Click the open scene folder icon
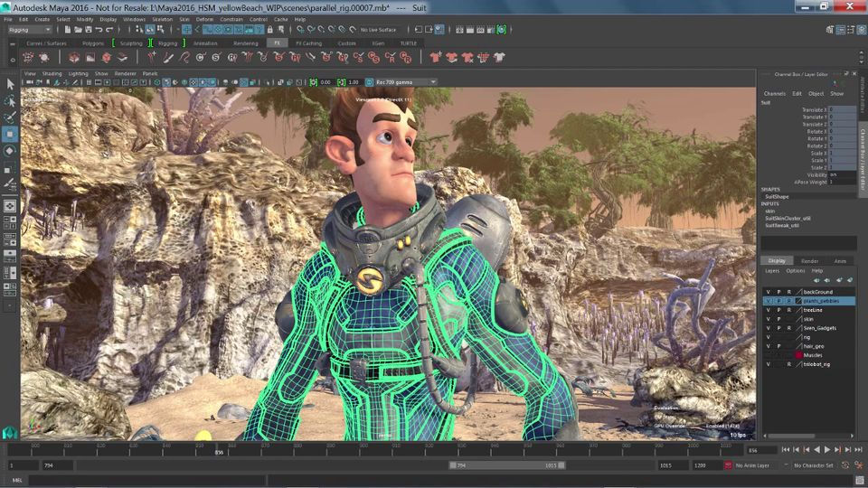 pos(78,29)
